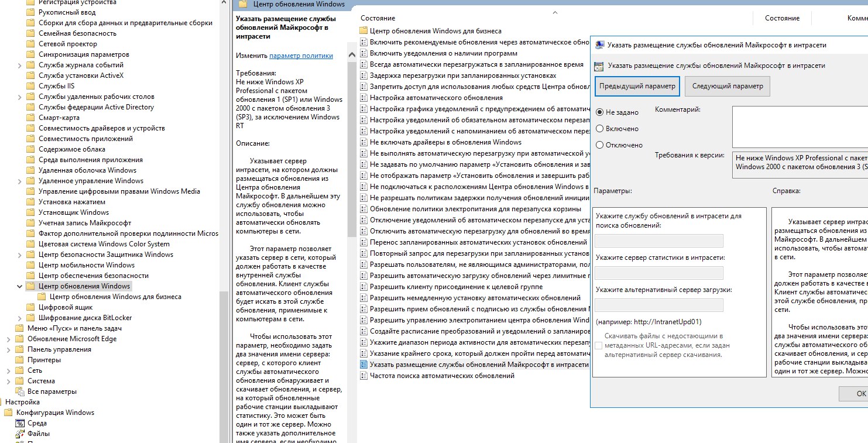Click policy icon for Частота поиска автоматических обновлений
Screen dimensions: 868x443
click(x=363, y=376)
